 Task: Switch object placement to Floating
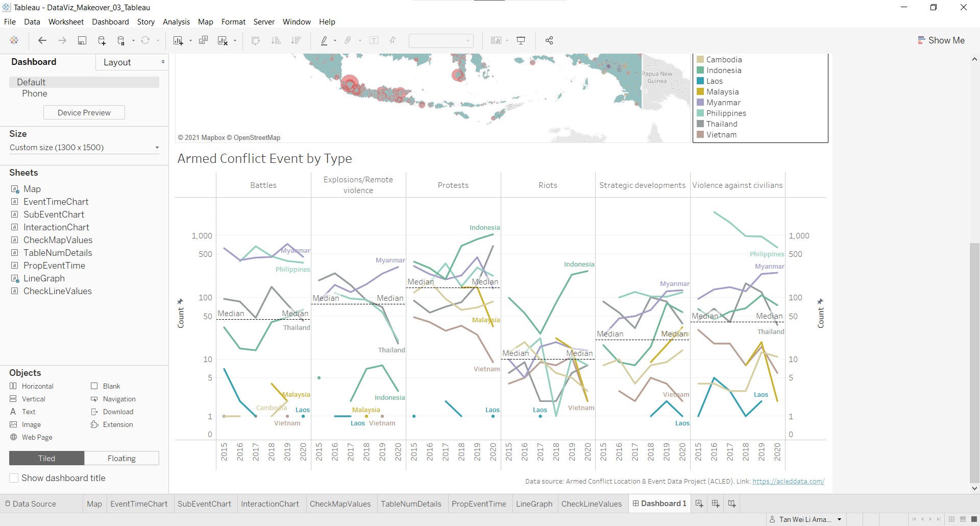click(x=121, y=459)
